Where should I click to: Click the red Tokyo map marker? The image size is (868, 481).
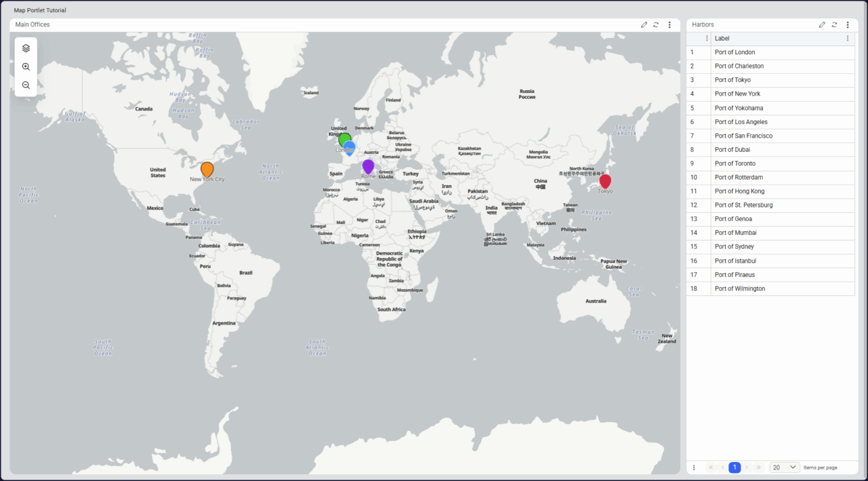click(x=605, y=181)
